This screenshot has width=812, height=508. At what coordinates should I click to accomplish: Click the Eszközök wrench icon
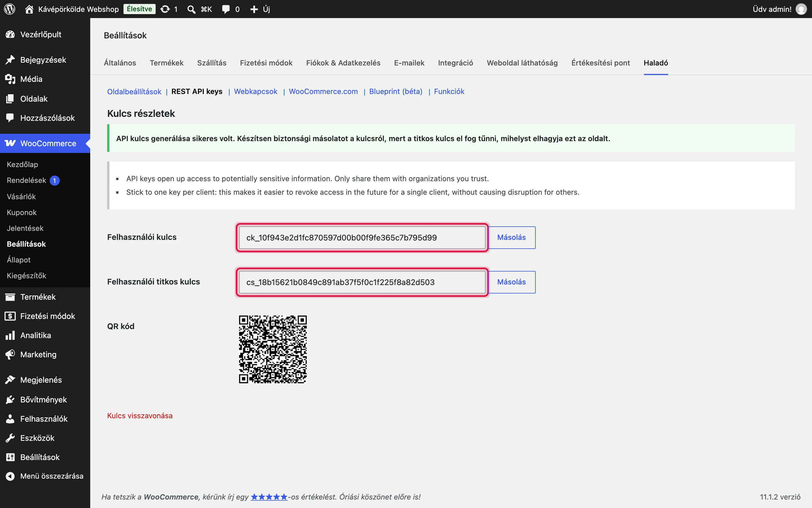click(10, 438)
